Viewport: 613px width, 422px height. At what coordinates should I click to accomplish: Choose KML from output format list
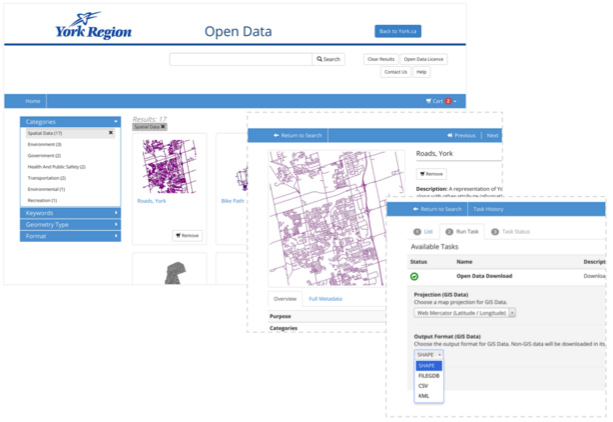click(x=424, y=396)
